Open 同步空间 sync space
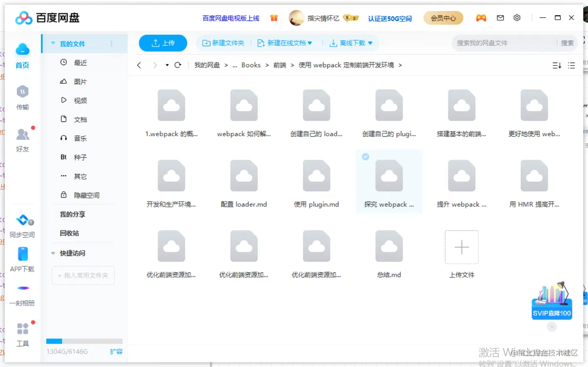588x367 pixels. pyautogui.click(x=22, y=226)
